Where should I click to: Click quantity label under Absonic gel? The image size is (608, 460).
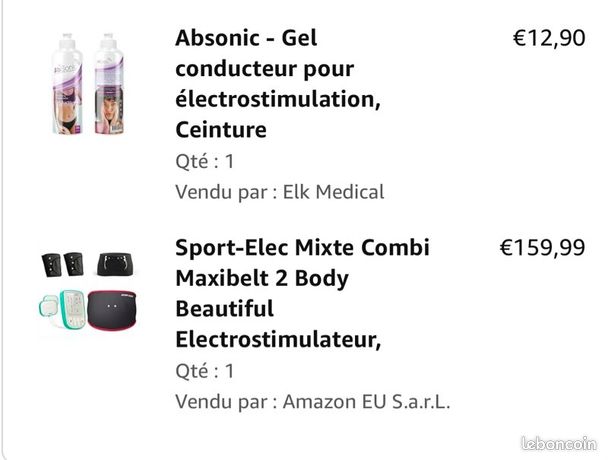point(205,161)
